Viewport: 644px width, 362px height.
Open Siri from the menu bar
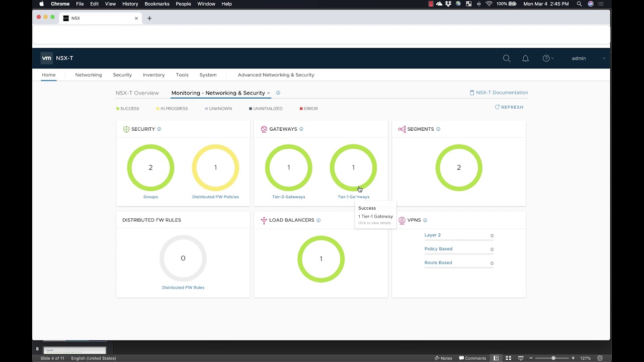click(x=591, y=4)
